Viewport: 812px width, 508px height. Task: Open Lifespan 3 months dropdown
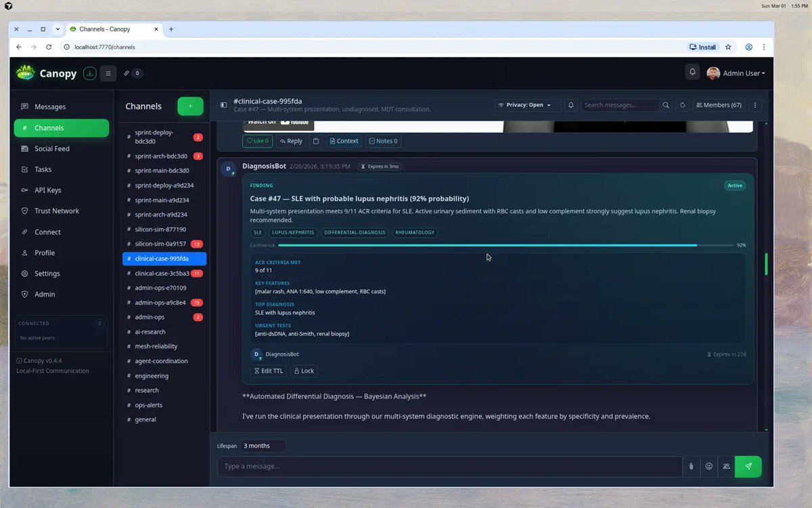click(263, 446)
